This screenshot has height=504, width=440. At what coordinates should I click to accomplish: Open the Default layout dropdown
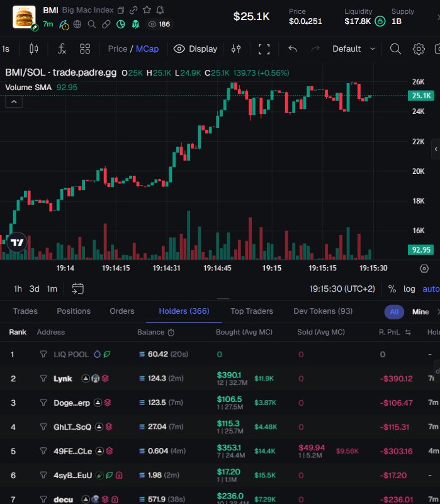click(x=354, y=49)
